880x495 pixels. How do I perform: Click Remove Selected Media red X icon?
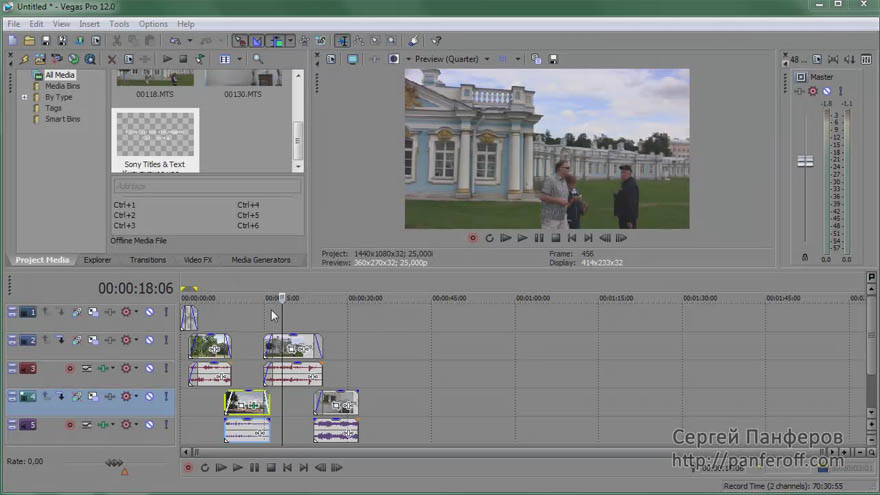point(112,59)
